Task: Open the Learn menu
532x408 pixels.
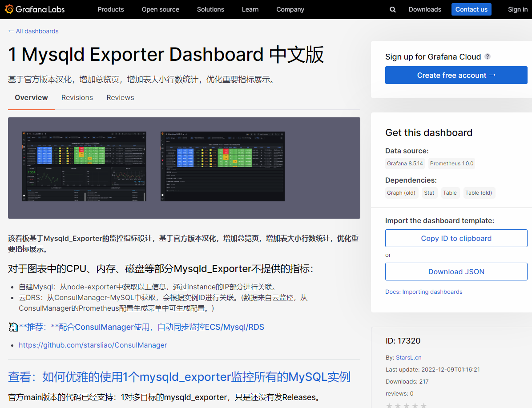Action: coord(250,9)
